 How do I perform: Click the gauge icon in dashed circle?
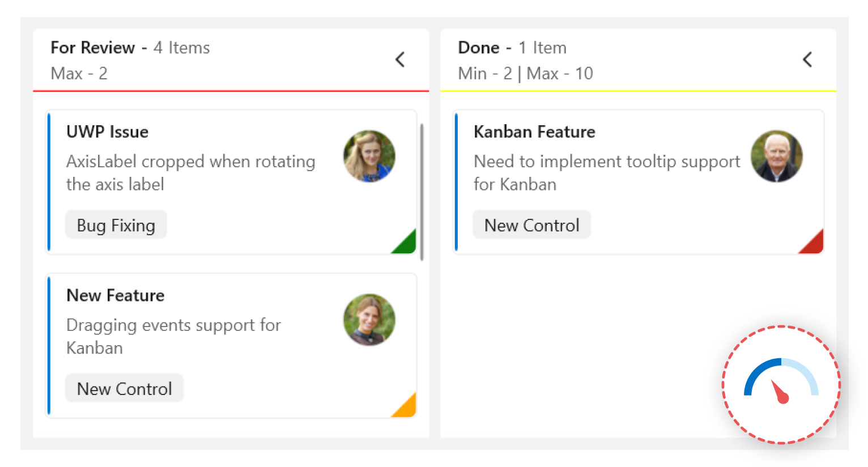[781, 384]
